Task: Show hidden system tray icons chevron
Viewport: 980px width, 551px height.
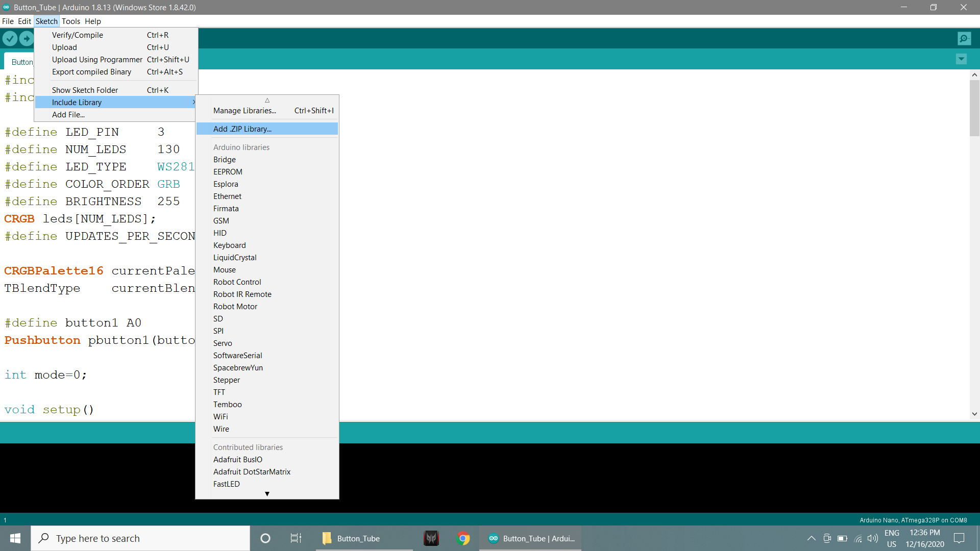Action: [x=811, y=538]
